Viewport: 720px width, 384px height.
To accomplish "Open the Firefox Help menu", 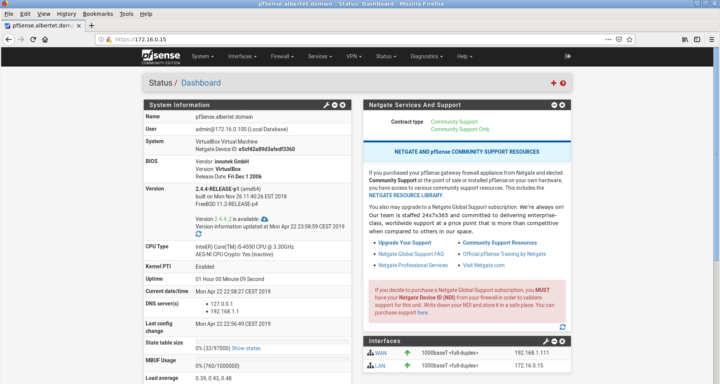I will point(146,14).
